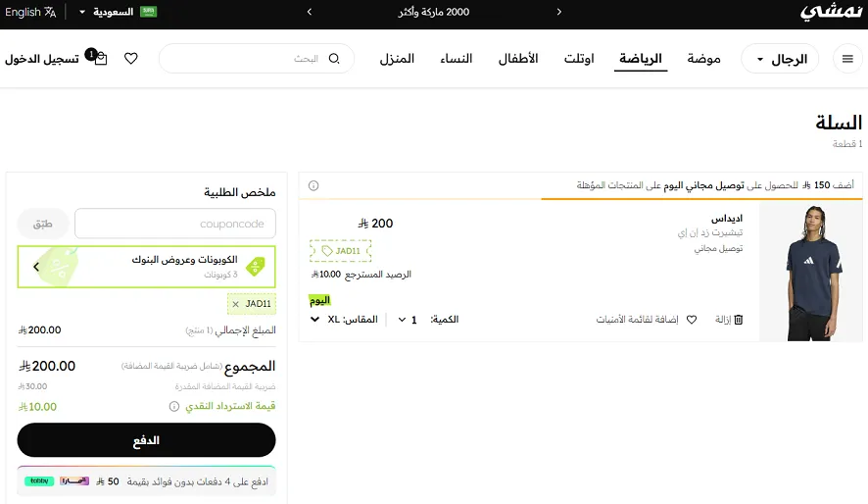This screenshot has height=504, width=868.
Task: Click the tabby payment logo
Action: pyautogui.click(x=39, y=480)
